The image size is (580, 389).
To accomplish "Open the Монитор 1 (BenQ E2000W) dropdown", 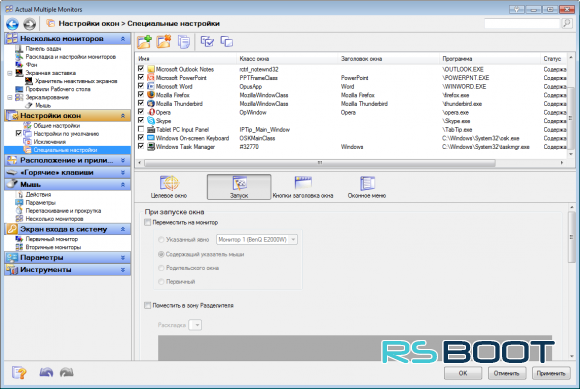I will click(x=257, y=240).
